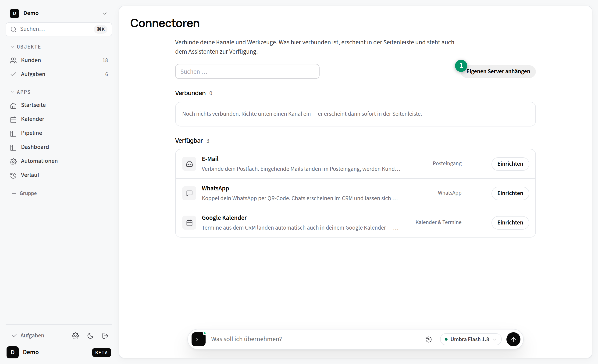Open Kunden in the sidebar

click(x=59, y=60)
